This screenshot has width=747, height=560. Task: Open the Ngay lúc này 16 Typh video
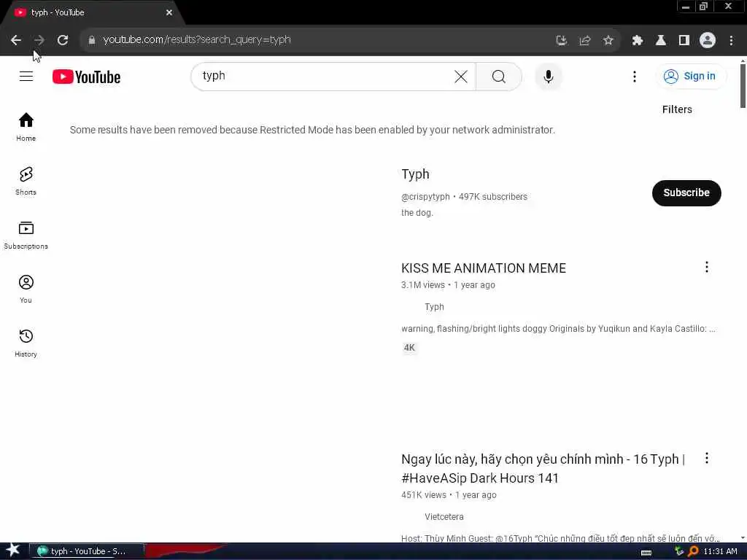coord(543,469)
